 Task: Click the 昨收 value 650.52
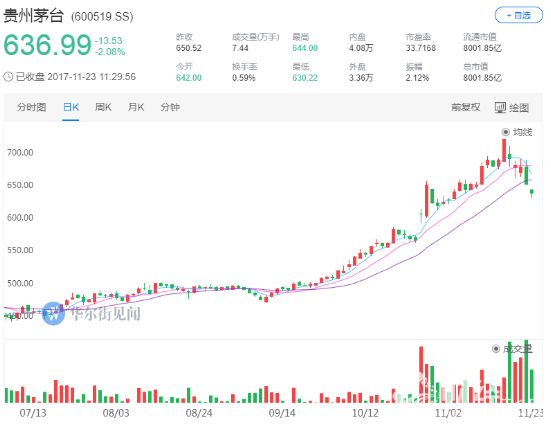pyautogui.click(x=189, y=48)
